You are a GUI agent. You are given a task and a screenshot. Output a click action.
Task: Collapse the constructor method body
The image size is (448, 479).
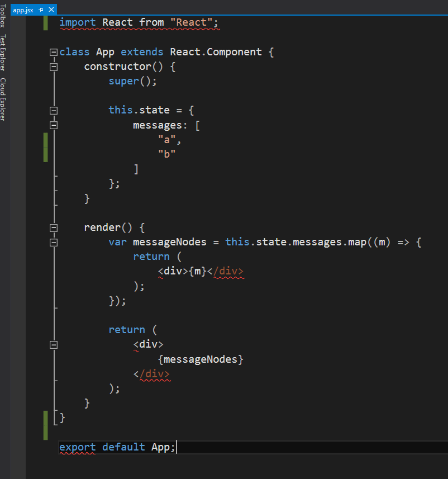point(53,67)
